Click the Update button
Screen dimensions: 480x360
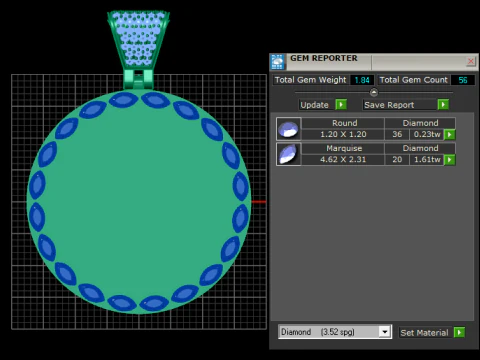[317, 105]
